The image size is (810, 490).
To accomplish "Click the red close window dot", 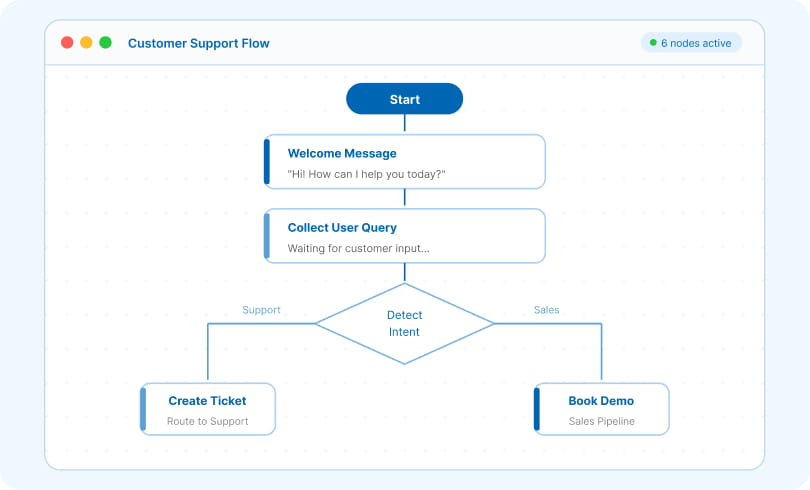I will pyautogui.click(x=67, y=42).
